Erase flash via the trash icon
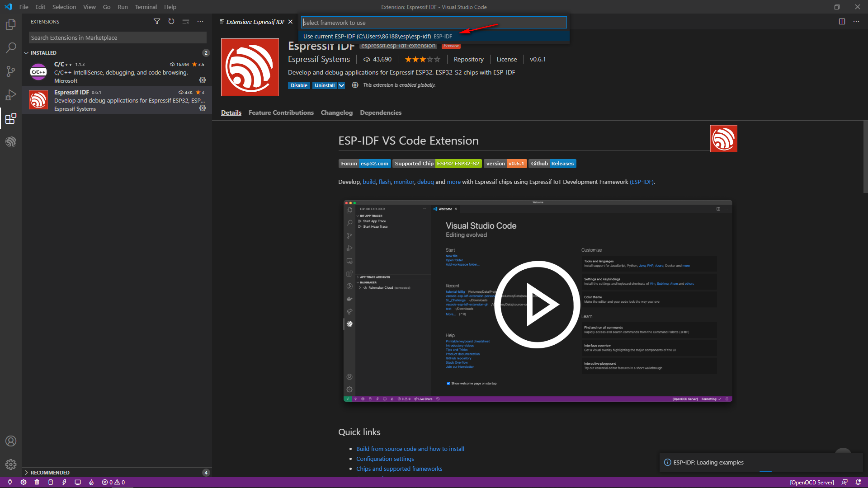868x488 pixels. [37, 482]
